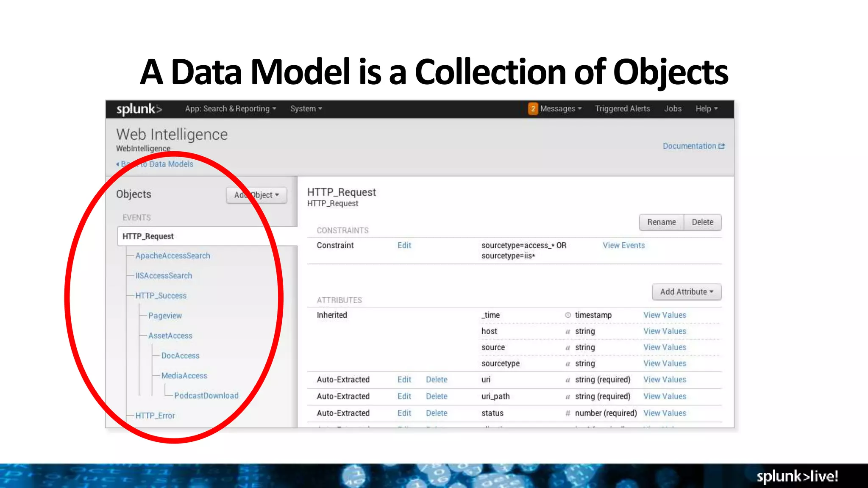868x488 pixels.
Task: Click the string type icon for sourcetype
Action: (x=568, y=364)
